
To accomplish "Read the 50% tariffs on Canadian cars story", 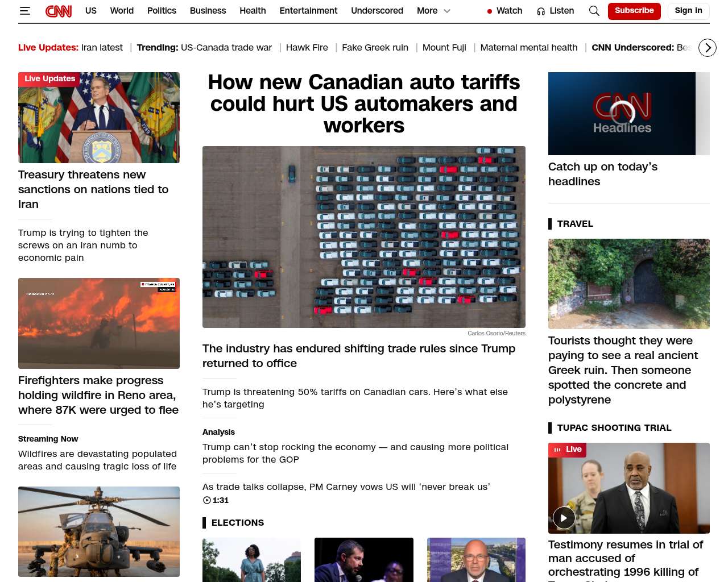I will pos(355,398).
